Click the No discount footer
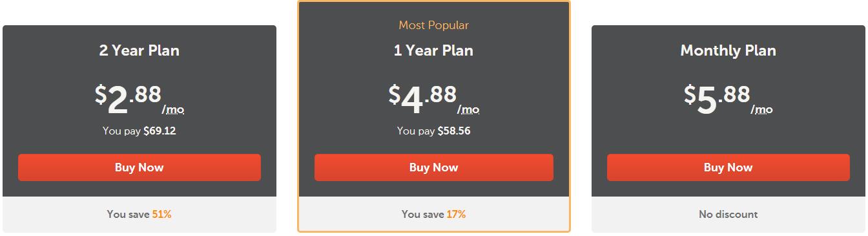 tap(728, 214)
